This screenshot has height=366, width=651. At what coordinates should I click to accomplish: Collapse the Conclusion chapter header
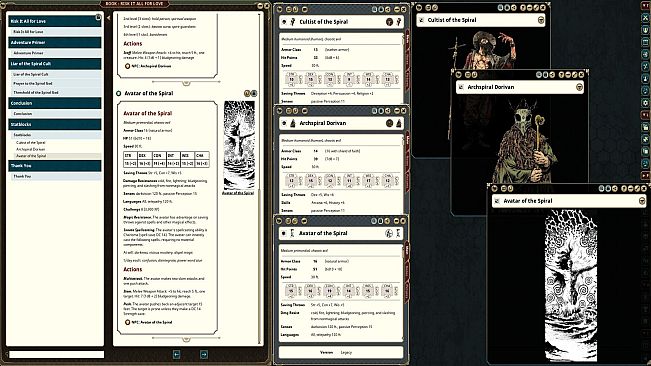tap(54, 103)
